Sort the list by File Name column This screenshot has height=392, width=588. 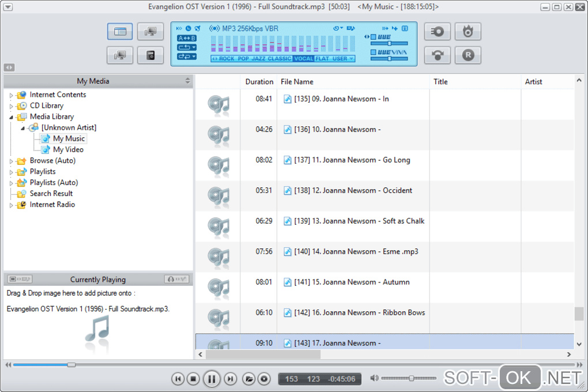(353, 82)
